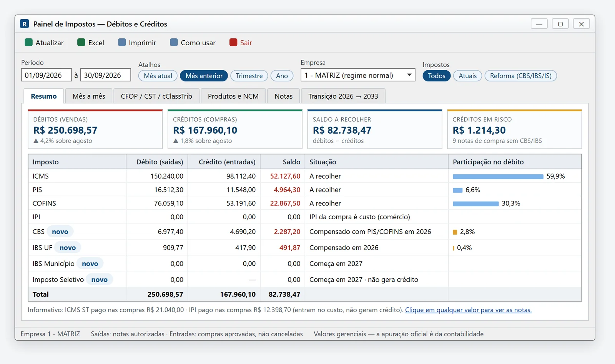Click the Como usar help icon
615x364 pixels.
tap(174, 42)
